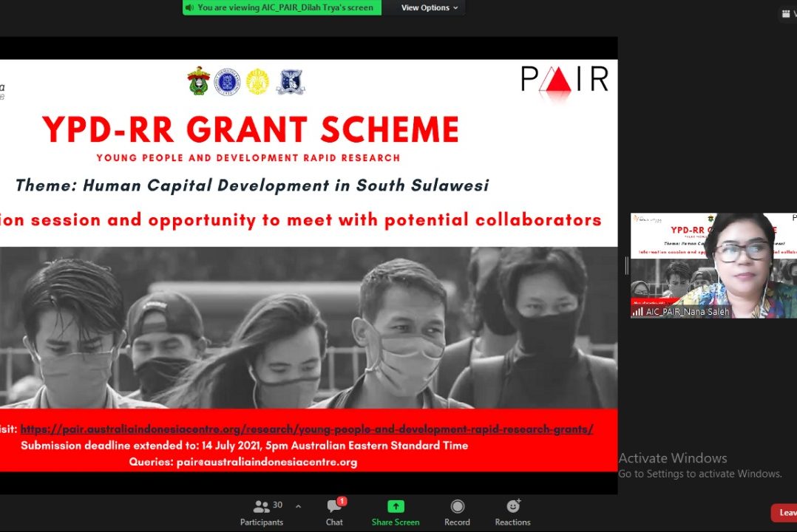Click the YPD-RR GRANT SCHEME title

251,130
